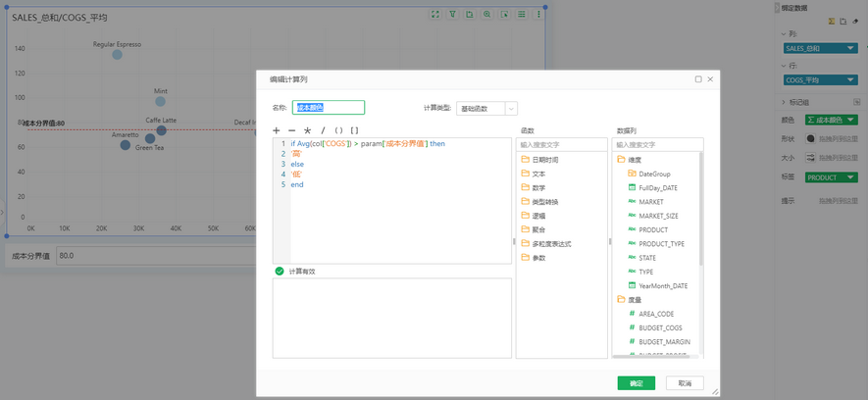Click size slider icon beside 大小
Screen dimensions: 868x400
point(810,158)
